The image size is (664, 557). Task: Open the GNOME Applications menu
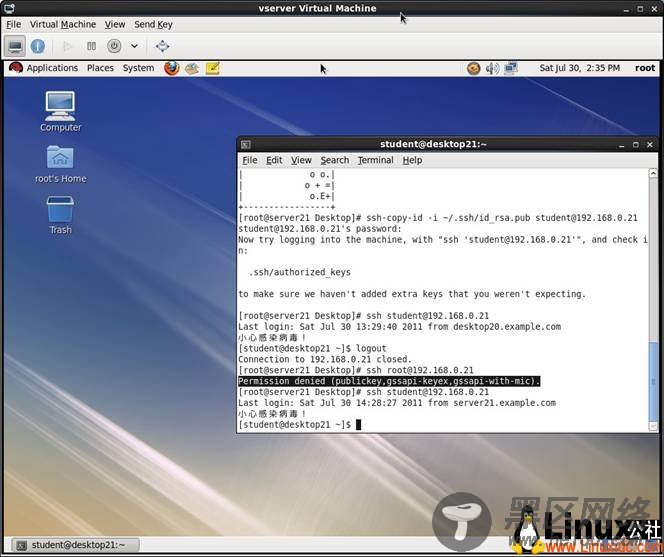(44, 68)
